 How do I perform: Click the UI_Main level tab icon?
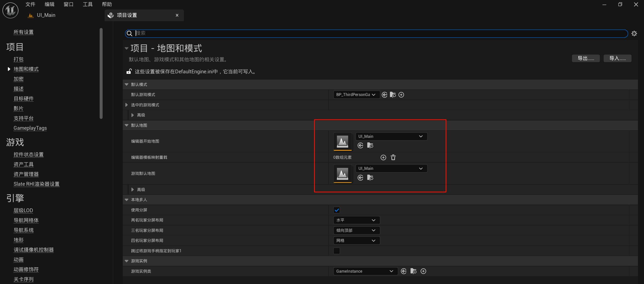[x=31, y=15]
